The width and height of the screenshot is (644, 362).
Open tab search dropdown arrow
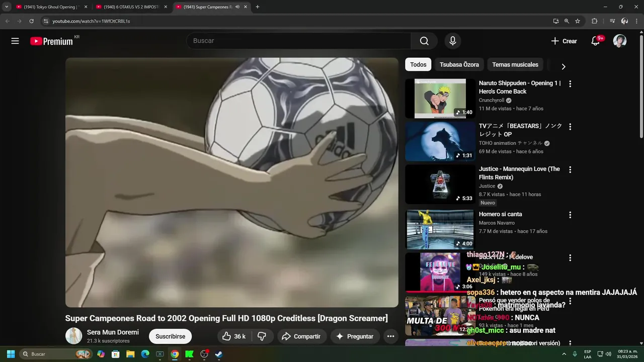pyautogui.click(x=7, y=7)
